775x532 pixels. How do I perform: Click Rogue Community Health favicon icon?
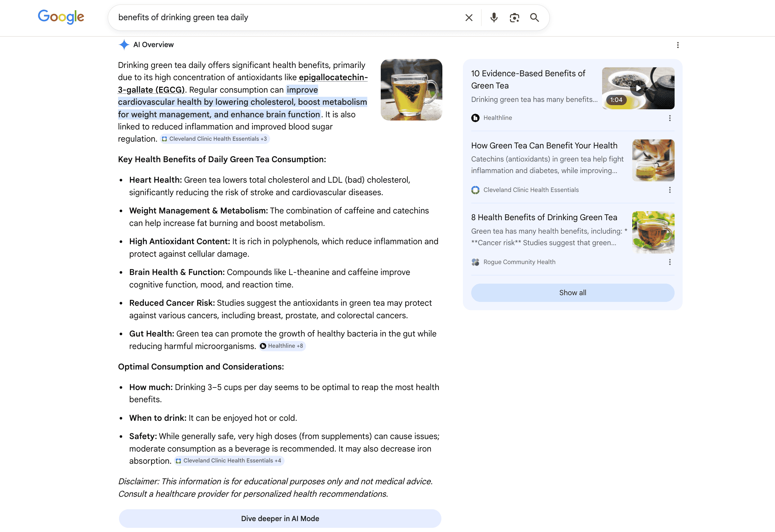click(x=475, y=262)
